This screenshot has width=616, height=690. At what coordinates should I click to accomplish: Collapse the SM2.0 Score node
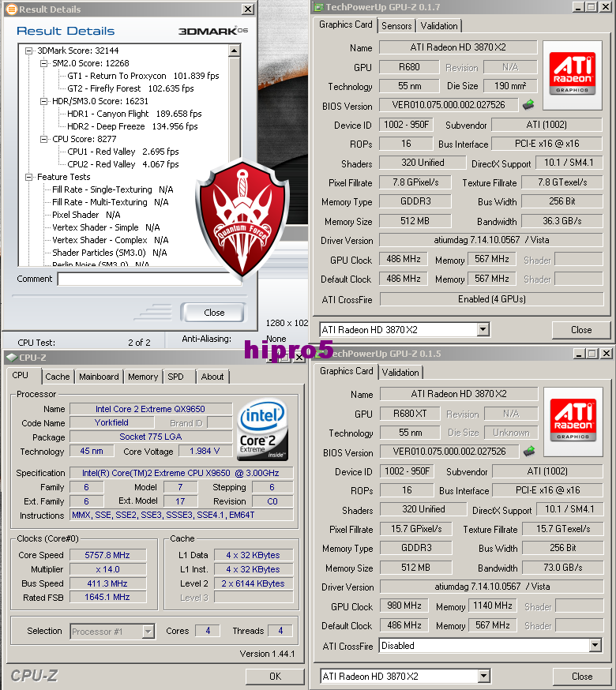tap(44, 63)
